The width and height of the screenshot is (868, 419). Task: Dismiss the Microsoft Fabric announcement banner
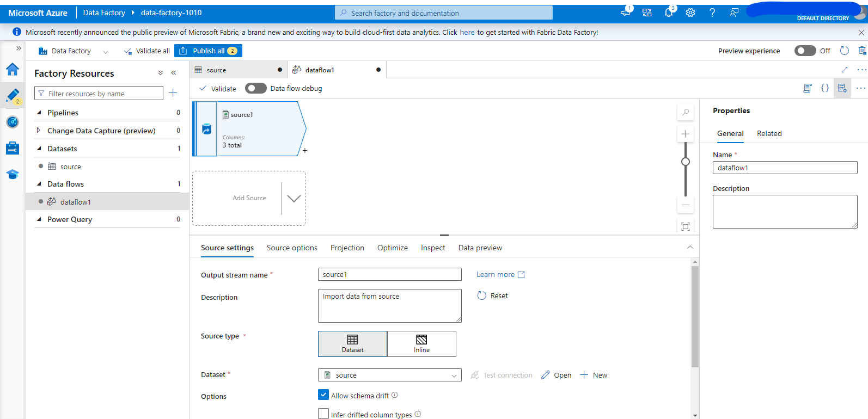point(861,32)
